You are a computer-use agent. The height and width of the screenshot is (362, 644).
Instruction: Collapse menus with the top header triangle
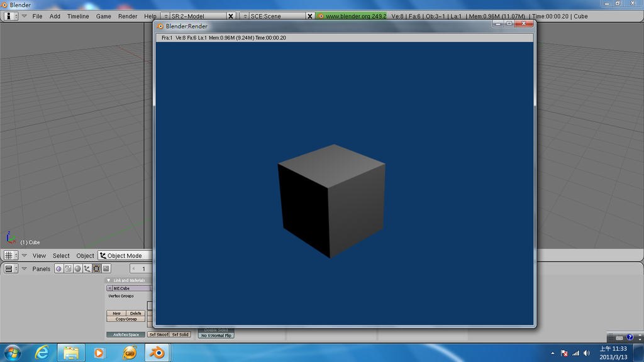tap(25, 16)
